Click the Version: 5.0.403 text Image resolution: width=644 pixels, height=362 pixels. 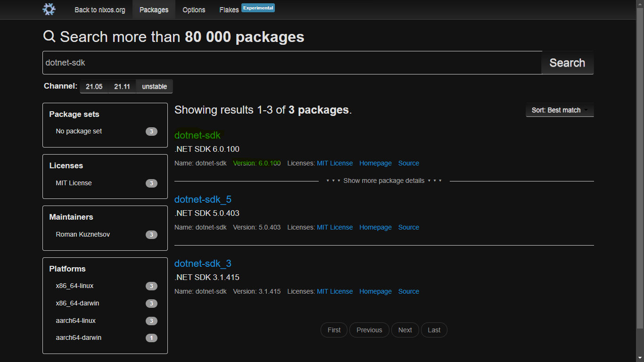257,227
